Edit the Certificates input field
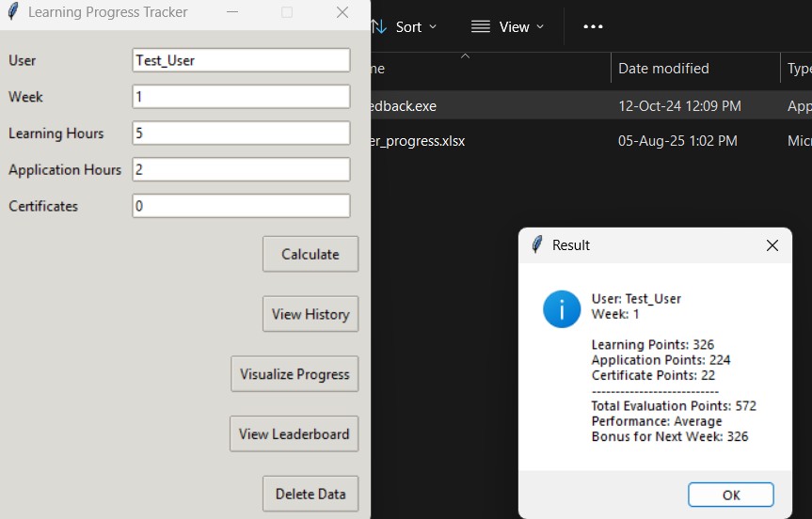The height and width of the screenshot is (519, 812). click(241, 206)
